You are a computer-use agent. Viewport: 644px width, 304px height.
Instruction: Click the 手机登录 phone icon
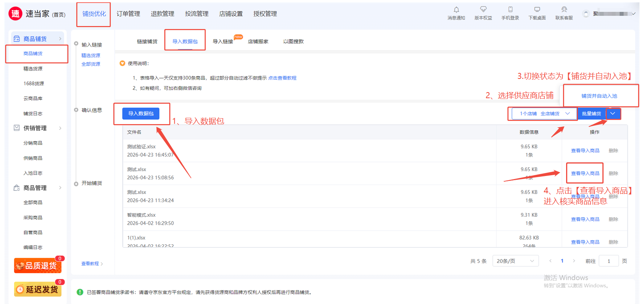coord(510,10)
